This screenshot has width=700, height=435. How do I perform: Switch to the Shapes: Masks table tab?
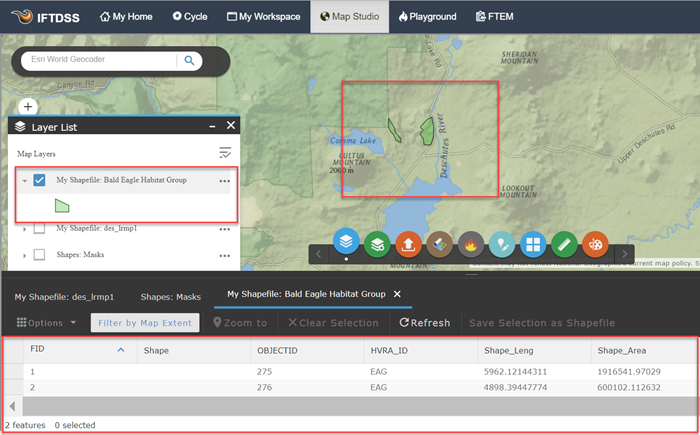(171, 297)
